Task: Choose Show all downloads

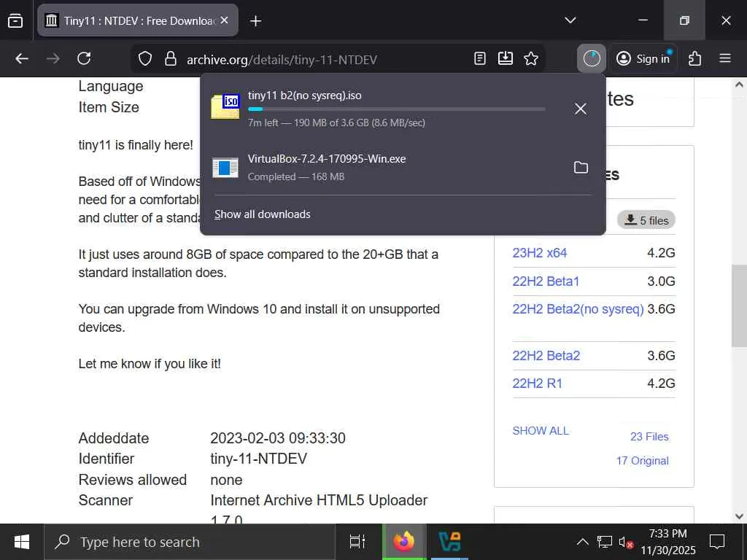Action: pyautogui.click(x=263, y=214)
